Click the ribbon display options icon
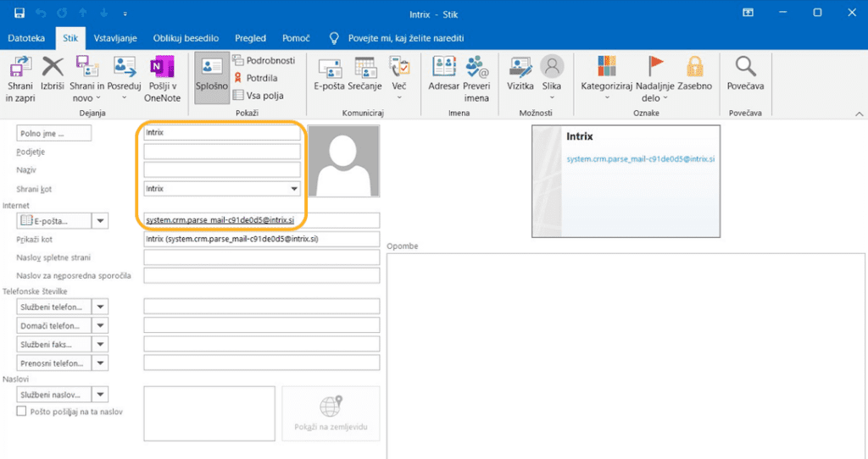The height and width of the screenshot is (459, 868). [x=748, y=13]
